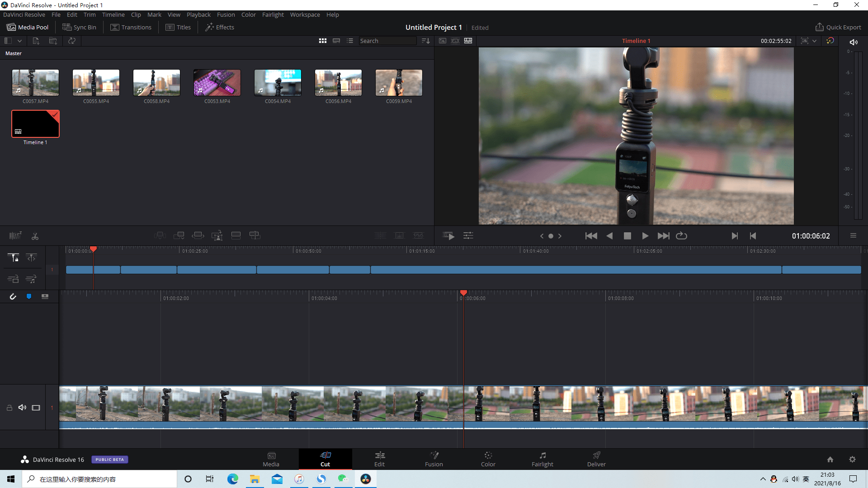Screen dimensions: 868x488
Task: Click the scissors split clip icon
Action: click(35, 236)
